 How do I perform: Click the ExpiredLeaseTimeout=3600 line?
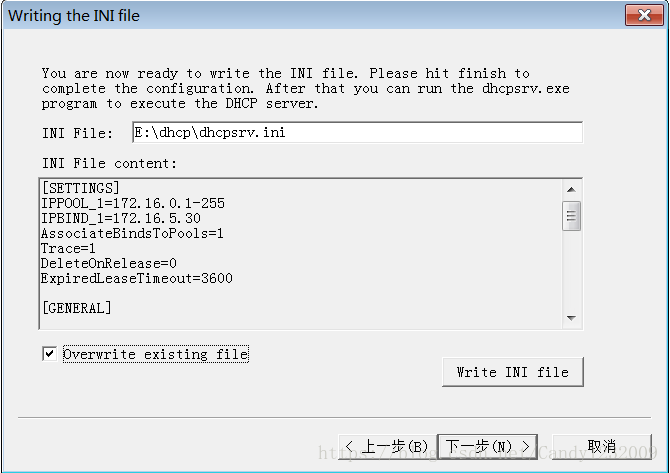[137, 278]
